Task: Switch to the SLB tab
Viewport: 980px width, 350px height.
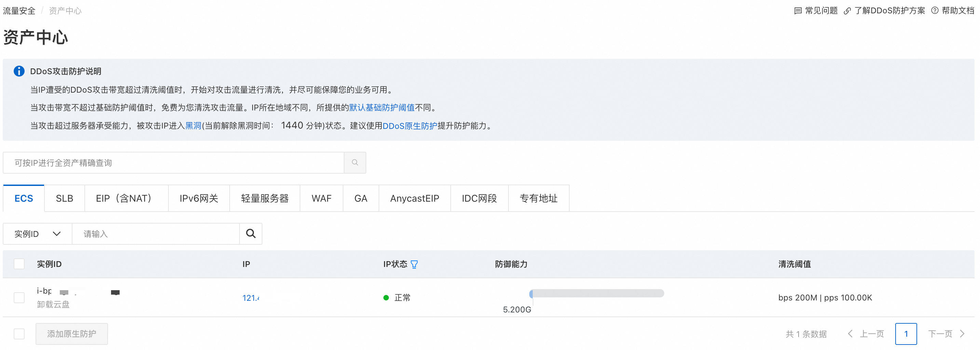Action: (64, 198)
